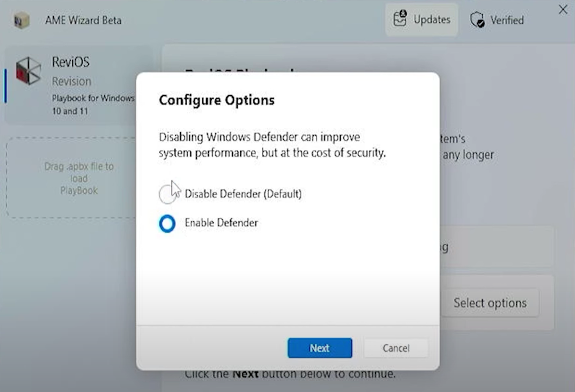Select the Disable Defender radio button
The height and width of the screenshot is (392, 575).
pyautogui.click(x=167, y=194)
